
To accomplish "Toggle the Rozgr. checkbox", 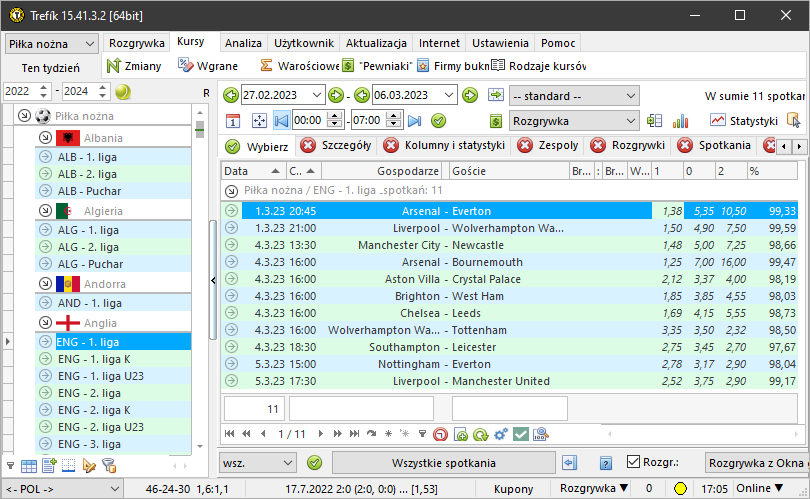I will coord(633,462).
